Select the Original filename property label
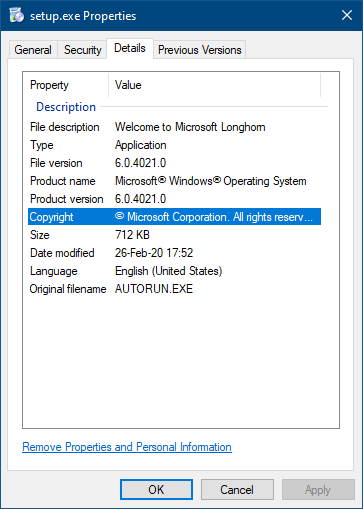 (68, 289)
